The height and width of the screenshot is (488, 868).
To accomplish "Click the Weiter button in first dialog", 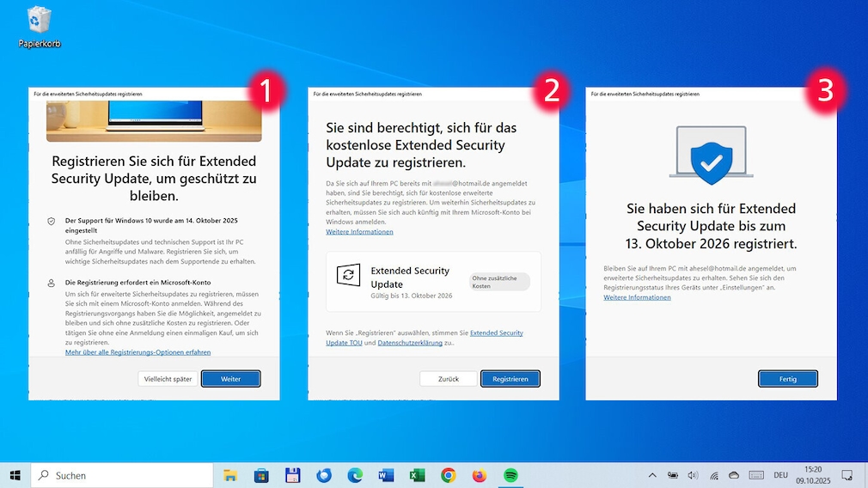I will pyautogui.click(x=230, y=379).
